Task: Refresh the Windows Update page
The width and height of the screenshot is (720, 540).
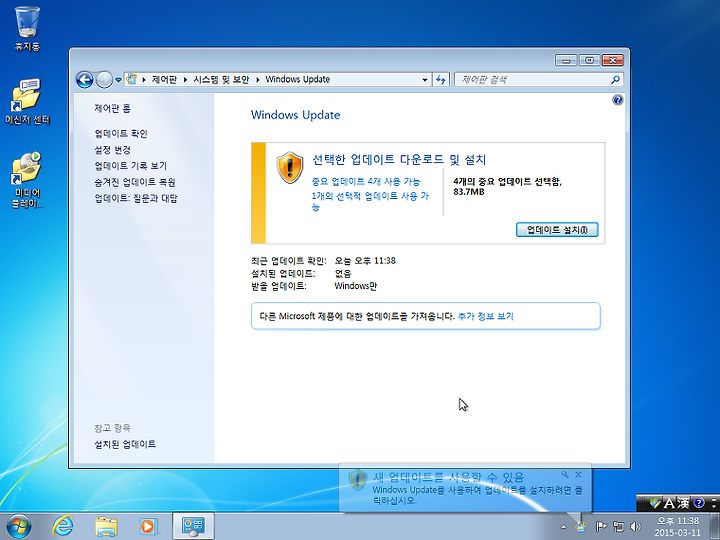Action: [440, 80]
